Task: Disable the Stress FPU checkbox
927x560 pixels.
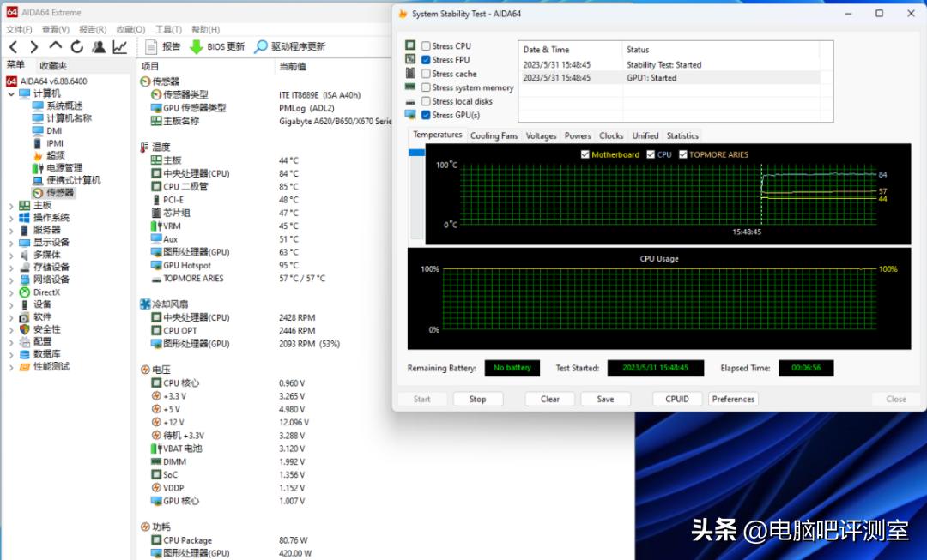Action: (x=424, y=59)
